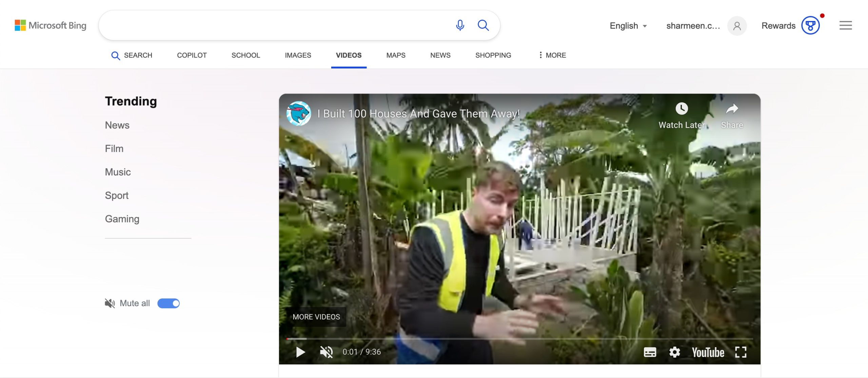The height and width of the screenshot is (378, 868).
Task: Click the muted speaker icon beside Mute all
Action: click(x=110, y=303)
